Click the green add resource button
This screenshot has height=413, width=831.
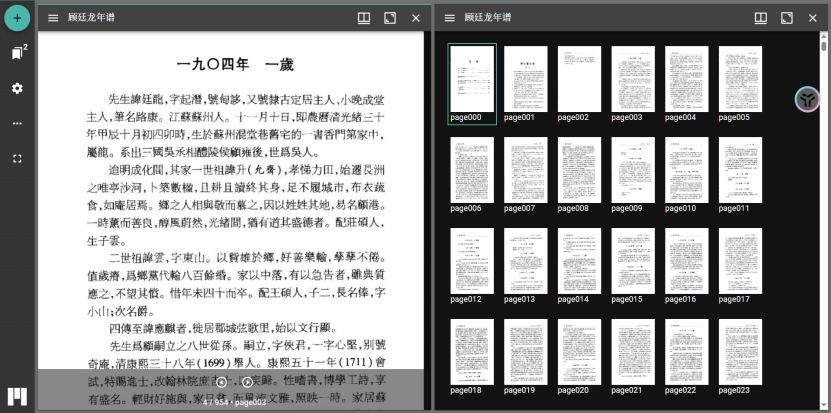point(17,17)
